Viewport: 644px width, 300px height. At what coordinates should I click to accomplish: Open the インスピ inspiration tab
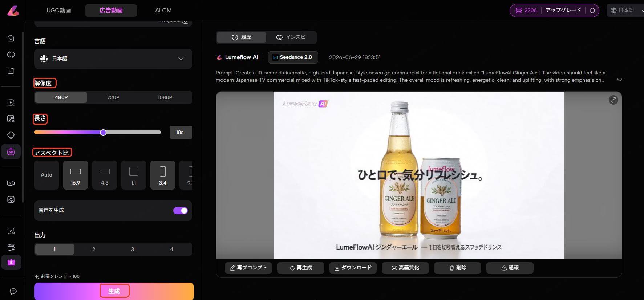point(291,37)
